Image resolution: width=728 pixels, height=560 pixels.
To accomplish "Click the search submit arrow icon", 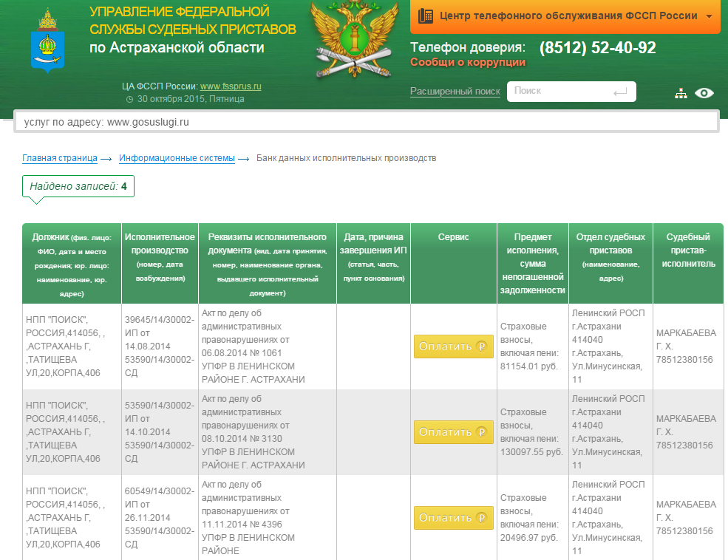I will [x=620, y=92].
